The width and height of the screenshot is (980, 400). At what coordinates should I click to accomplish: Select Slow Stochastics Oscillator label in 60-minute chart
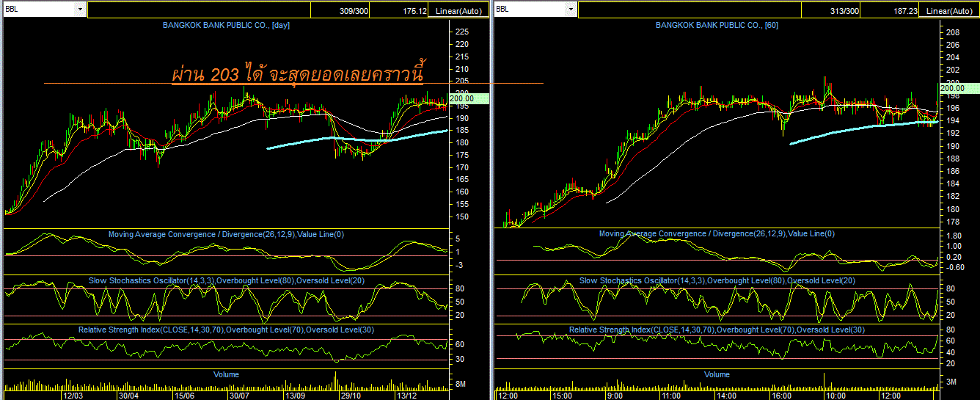click(x=717, y=280)
